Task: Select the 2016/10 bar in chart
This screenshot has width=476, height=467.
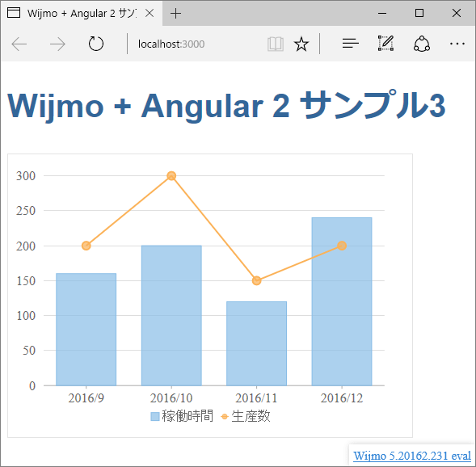Action: tap(171, 315)
